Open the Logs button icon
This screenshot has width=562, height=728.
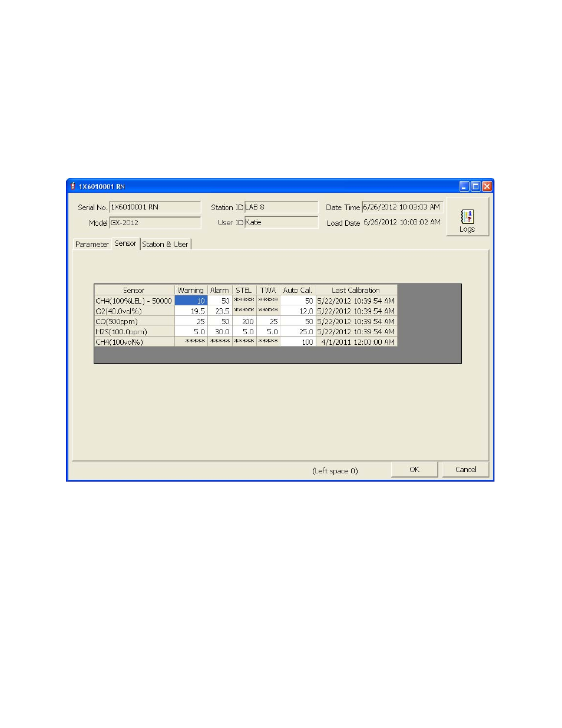(x=467, y=216)
